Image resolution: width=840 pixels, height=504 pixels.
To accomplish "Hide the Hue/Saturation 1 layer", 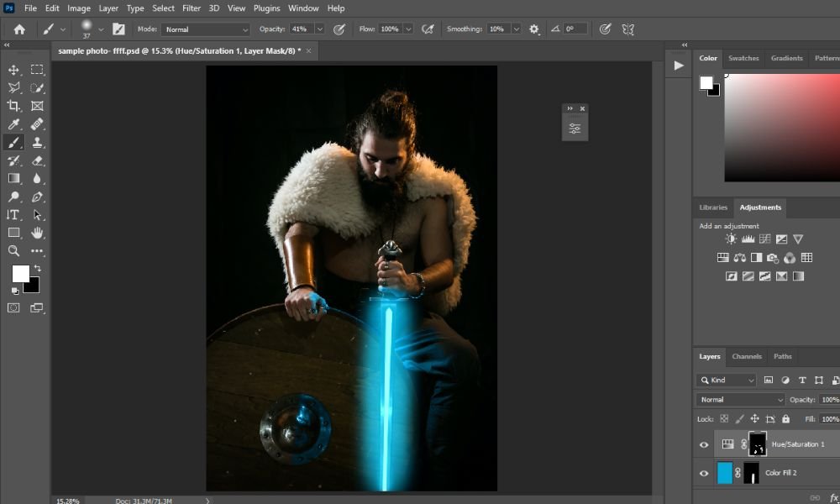I will (704, 444).
